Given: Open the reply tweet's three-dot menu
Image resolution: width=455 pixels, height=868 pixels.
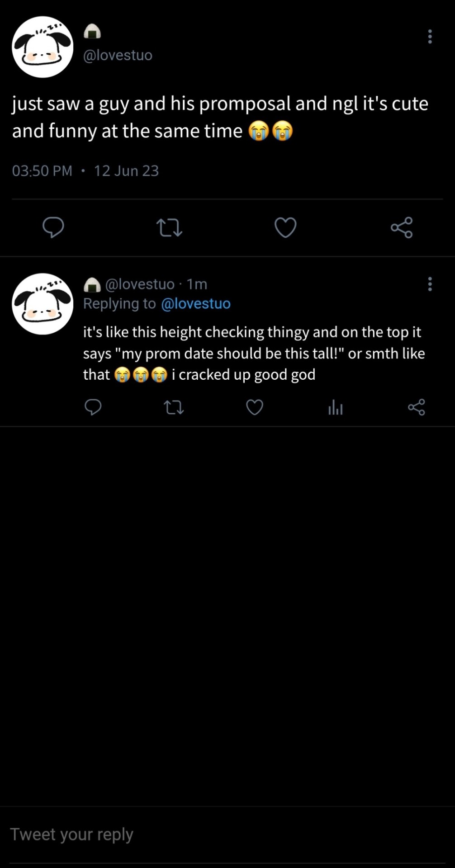Looking at the screenshot, I should coord(430,284).
